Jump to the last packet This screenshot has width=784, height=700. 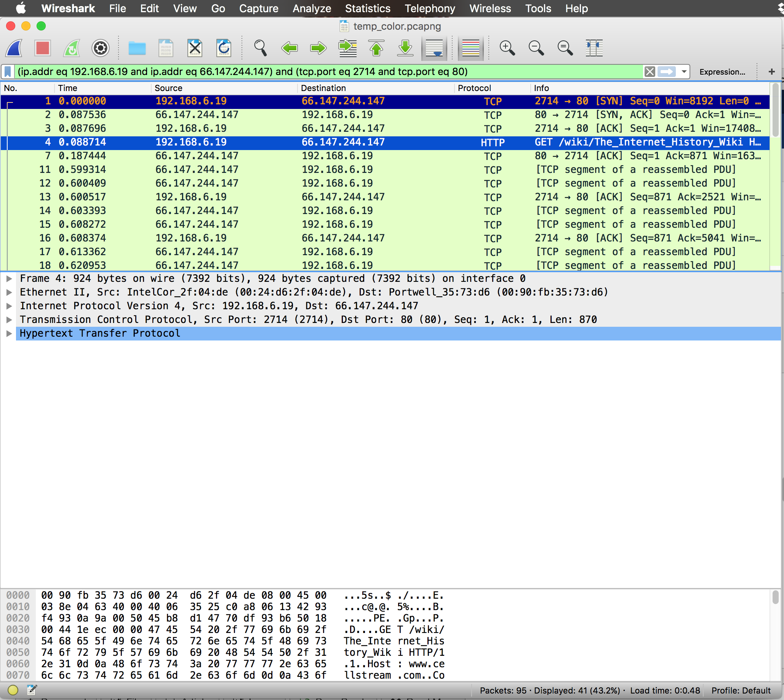pyautogui.click(x=405, y=48)
